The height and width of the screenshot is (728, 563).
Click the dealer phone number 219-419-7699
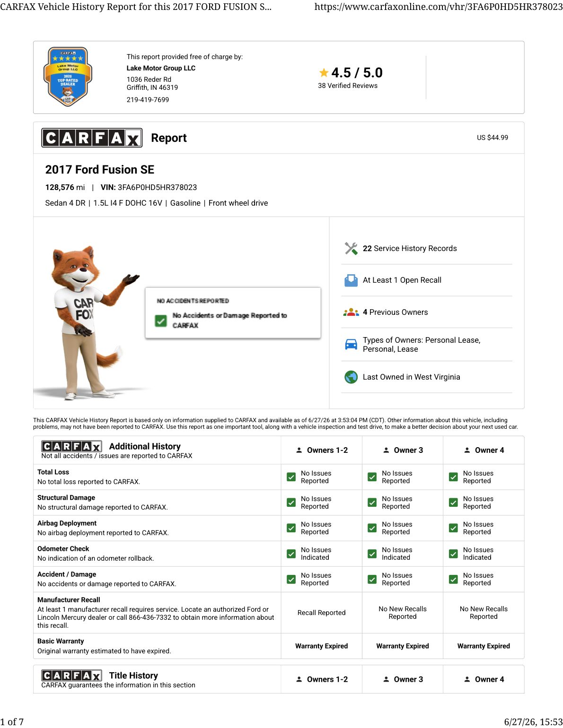click(148, 100)
